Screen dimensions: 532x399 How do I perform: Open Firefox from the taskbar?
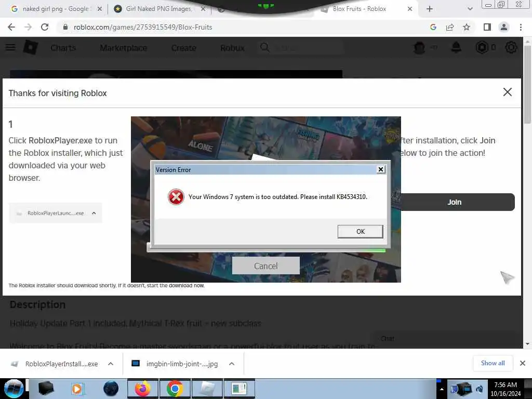[x=142, y=389]
